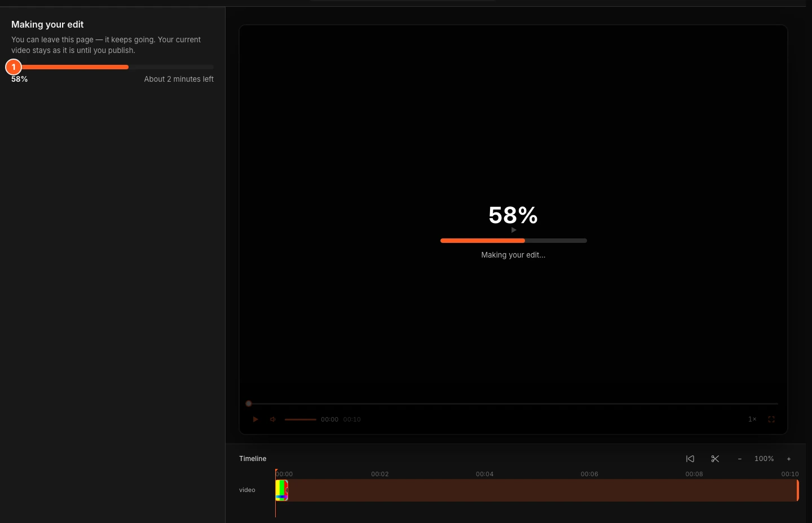The image size is (812, 523).
Task: Click the orange timeline playhead marker
Action: point(276,472)
